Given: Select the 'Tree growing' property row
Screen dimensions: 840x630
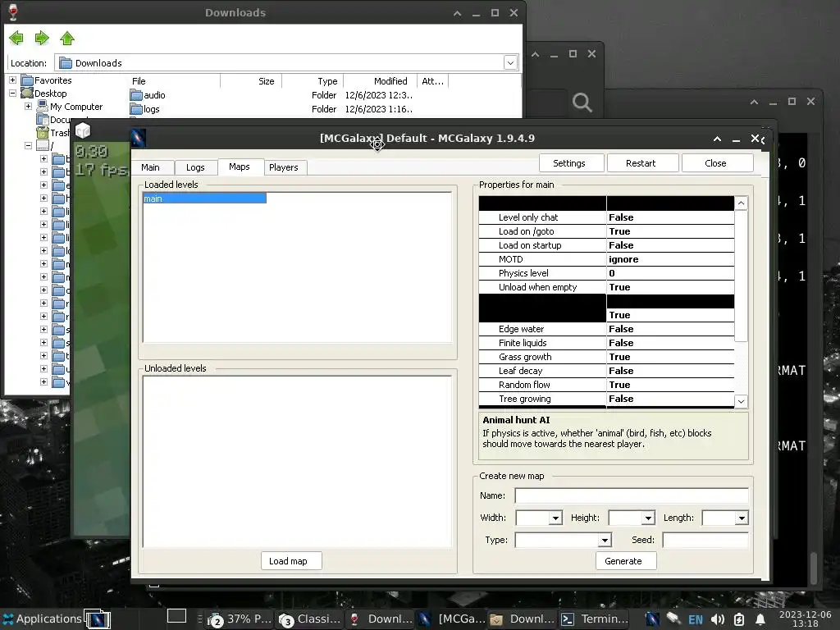Looking at the screenshot, I should tap(606, 399).
